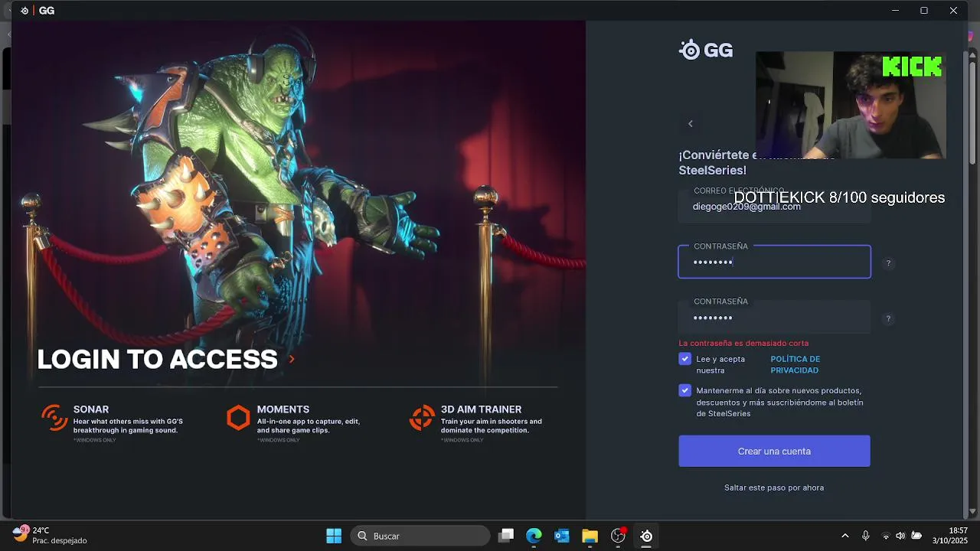
Task: Open File Explorer from taskbar
Action: pos(590,536)
